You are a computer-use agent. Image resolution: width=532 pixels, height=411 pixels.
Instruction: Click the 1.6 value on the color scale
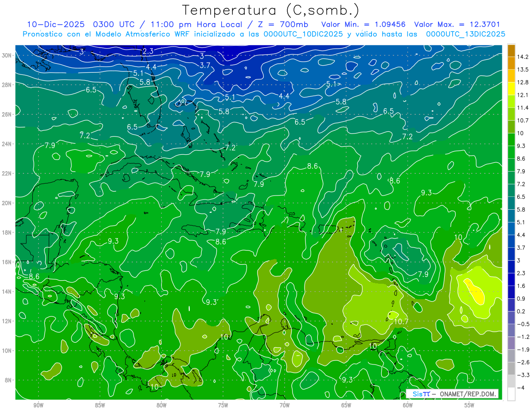click(x=521, y=286)
